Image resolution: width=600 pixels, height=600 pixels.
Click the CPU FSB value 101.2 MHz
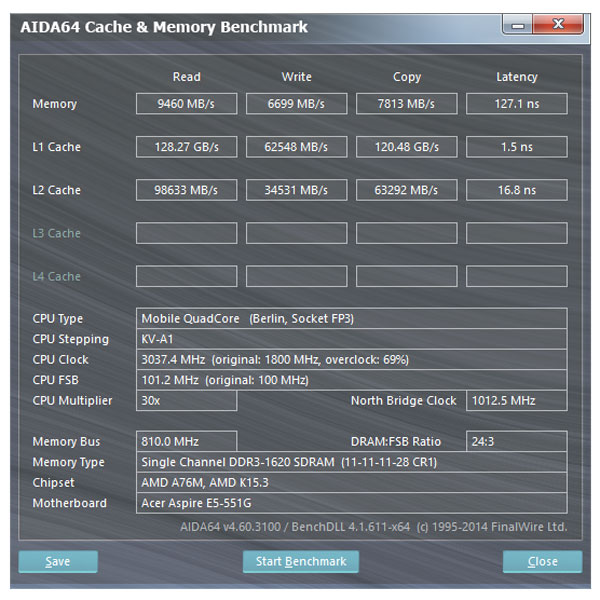352,380
